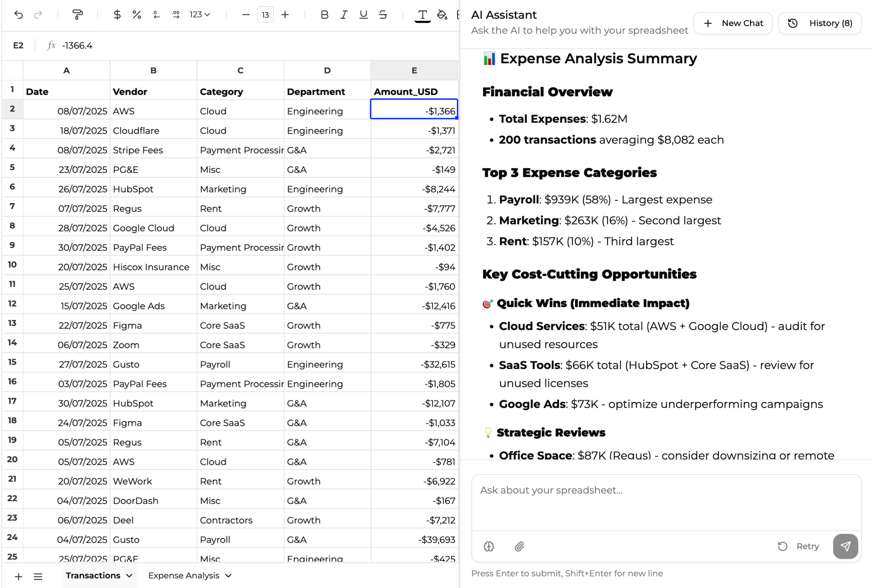The image size is (882, 588).
Task: Select the Paint format tool
Action: coord(77,15)
